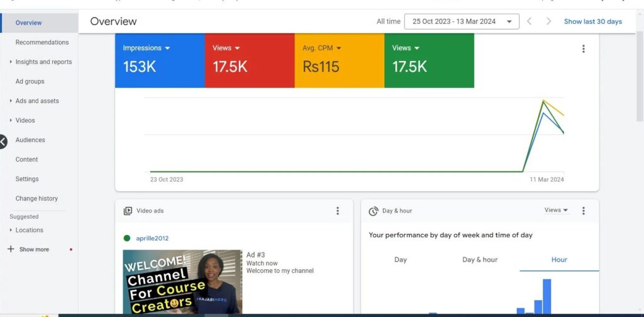The height and width of the screenshot is (317, 644).
Task: Click the next date range arrow
Action: pos(548,21)
